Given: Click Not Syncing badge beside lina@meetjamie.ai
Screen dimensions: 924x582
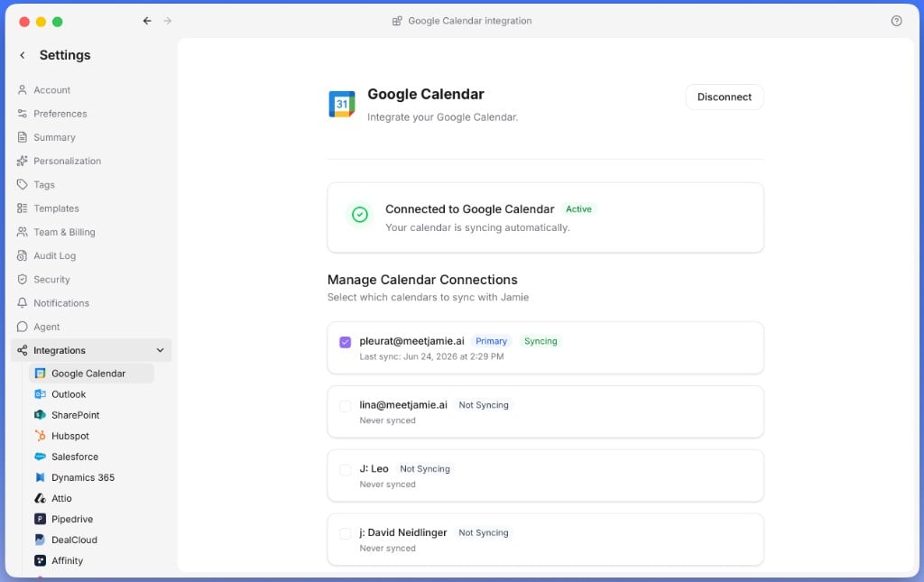Looking at the screenshot, I should click(x=484, y=405).
